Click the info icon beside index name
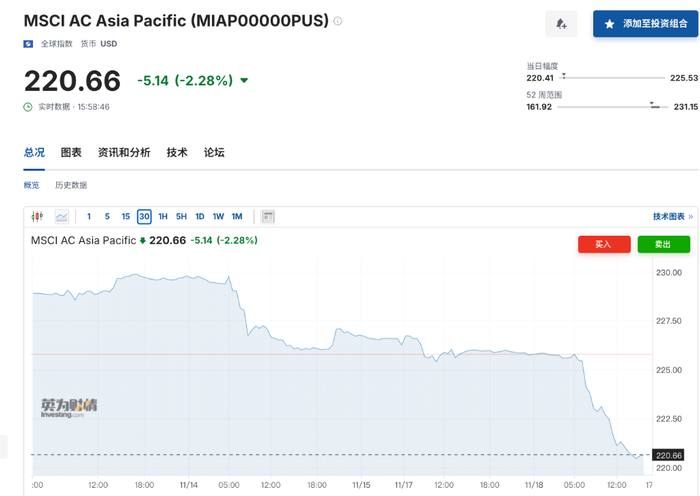700x496 pixels. [338, 21]
